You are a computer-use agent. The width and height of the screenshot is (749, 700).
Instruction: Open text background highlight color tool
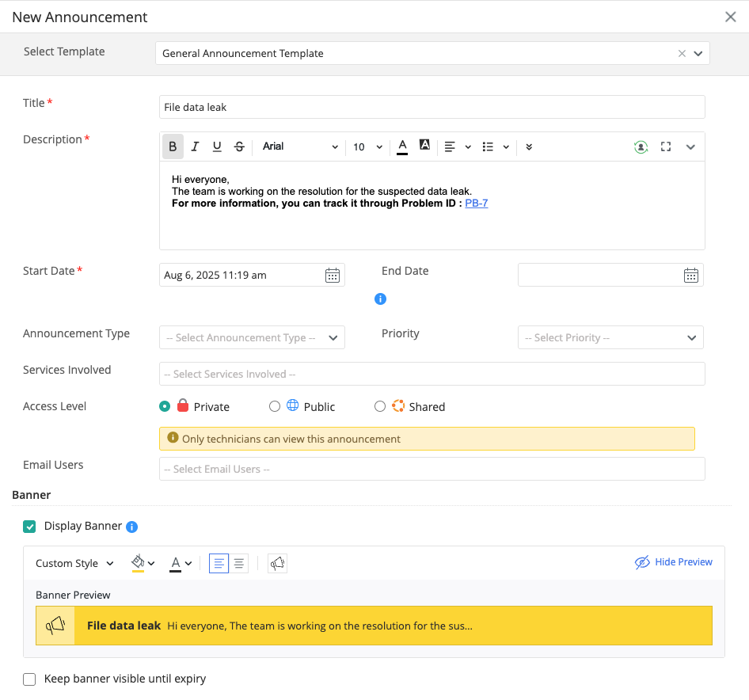pos(424,145)
